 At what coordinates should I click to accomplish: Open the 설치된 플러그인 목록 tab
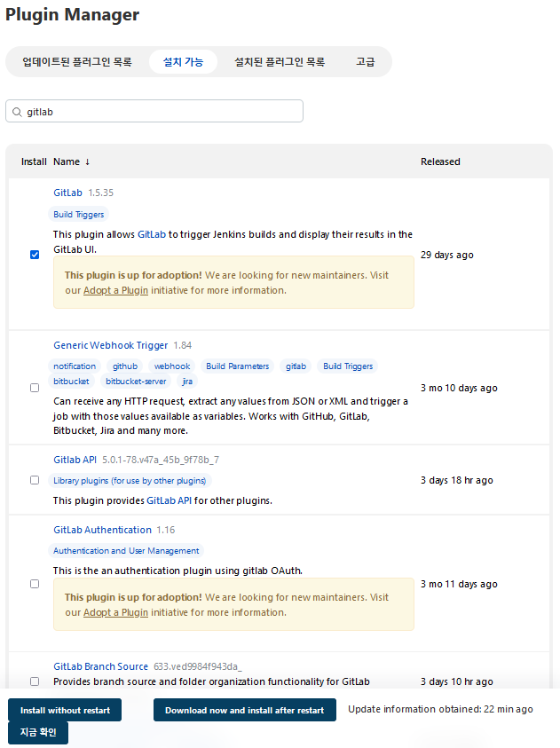click(280, 61)
